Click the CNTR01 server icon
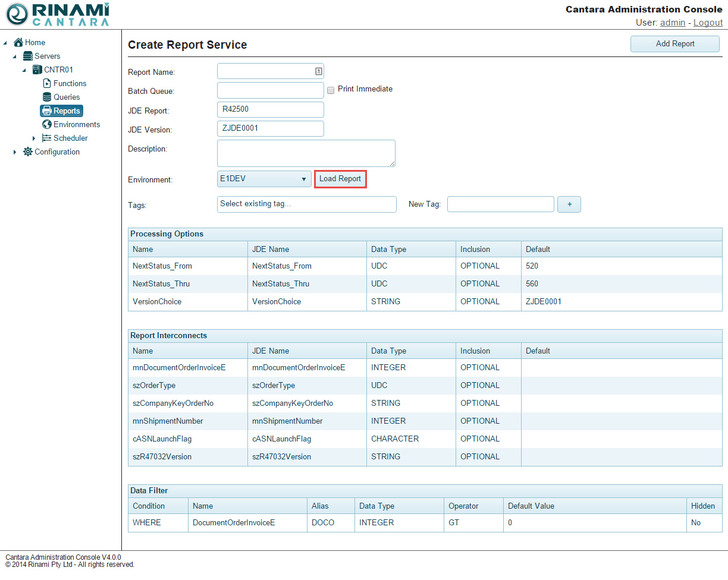Image resolution: width=728 pixels, height=580 pixels. pyautogui.click(x=37, y=70)
